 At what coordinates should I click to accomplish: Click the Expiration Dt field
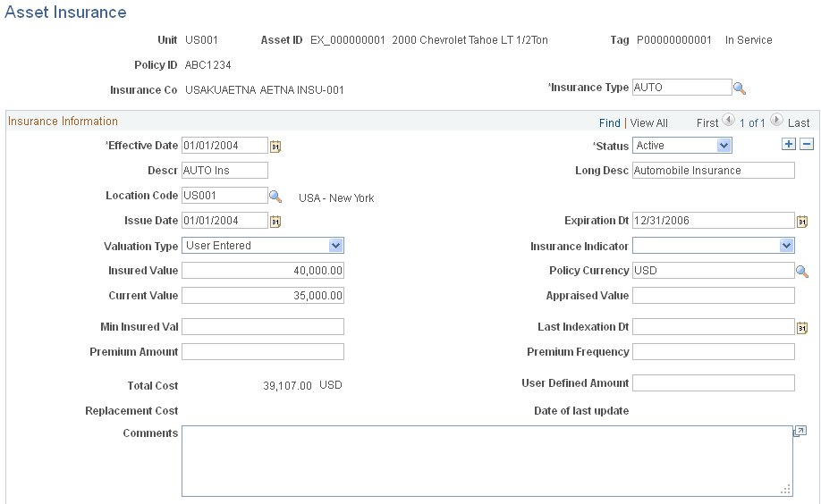pos(713,221)
